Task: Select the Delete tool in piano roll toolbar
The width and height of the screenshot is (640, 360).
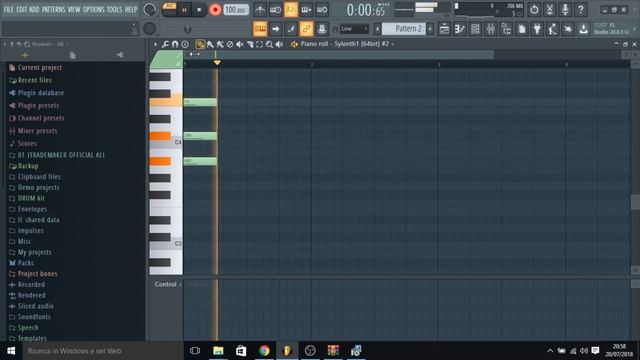Action: click(230, 44)
